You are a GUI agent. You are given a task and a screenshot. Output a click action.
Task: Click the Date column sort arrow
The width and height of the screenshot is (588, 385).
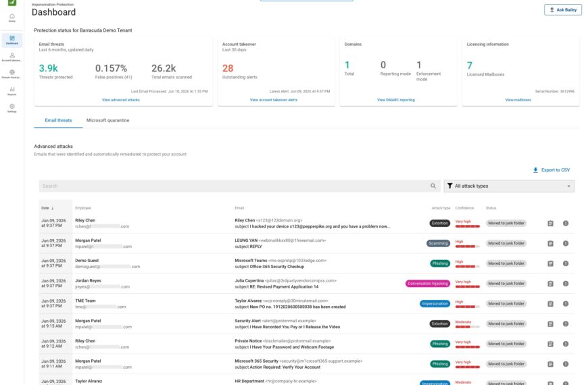(53, 208)
